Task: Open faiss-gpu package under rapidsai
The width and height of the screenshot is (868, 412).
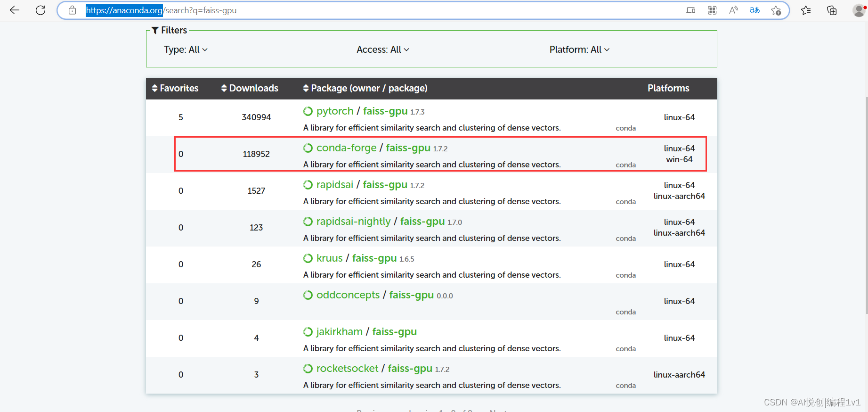Action: pos(385,185)
